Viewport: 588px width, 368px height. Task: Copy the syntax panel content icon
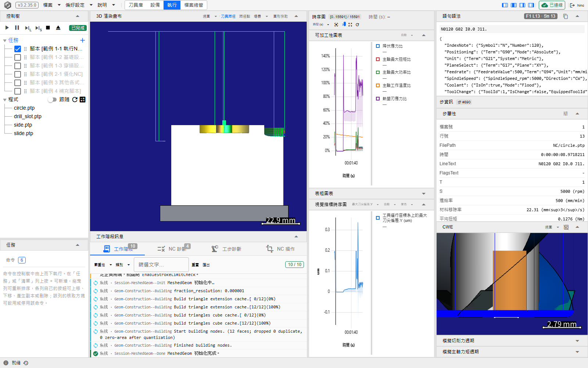pos(566,16)
